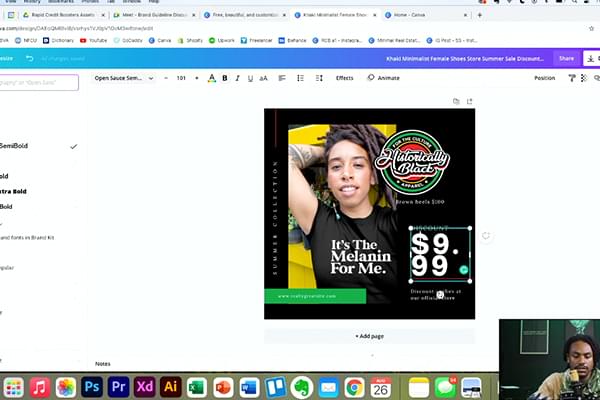Image resolution: width=600 pixels, height=400 pixels.
Task: Open the Effects panel
Action: (x=344, y=78)
